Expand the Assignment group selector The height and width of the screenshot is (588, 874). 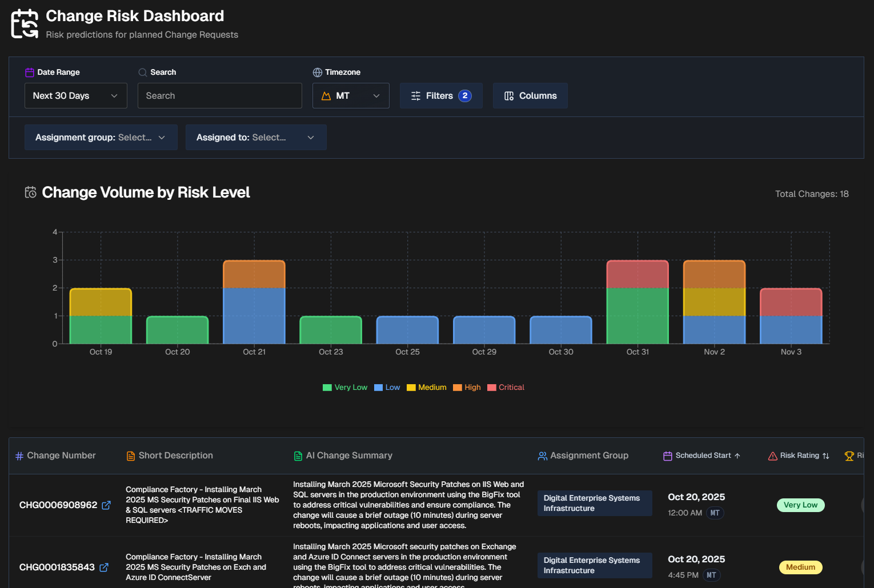point(101,138)
